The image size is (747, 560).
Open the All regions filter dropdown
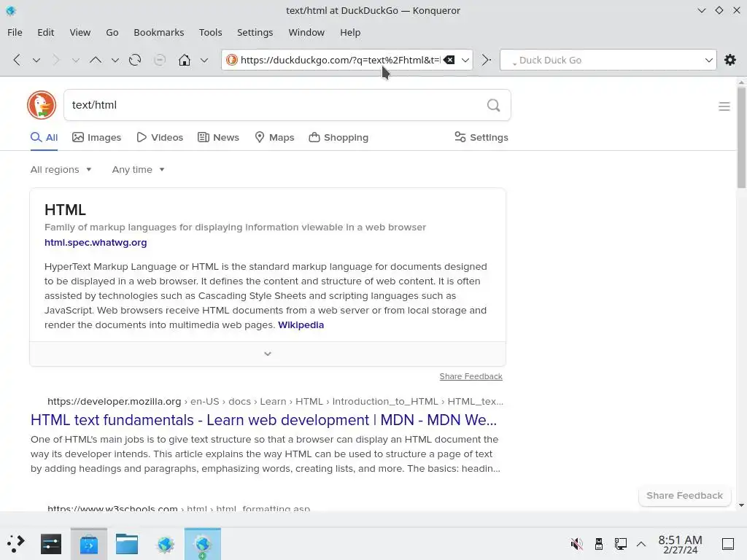[61, 169]
